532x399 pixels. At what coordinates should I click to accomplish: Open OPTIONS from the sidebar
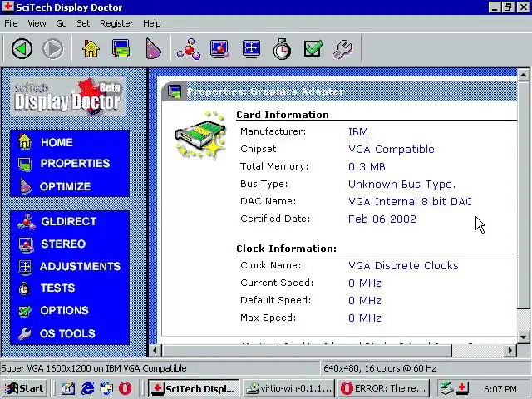(x=65, y=310)
